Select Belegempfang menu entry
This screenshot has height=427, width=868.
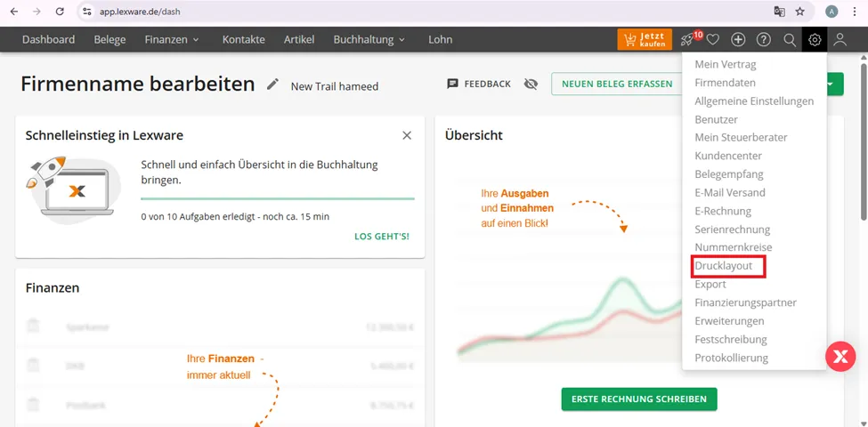click(729, 174)
